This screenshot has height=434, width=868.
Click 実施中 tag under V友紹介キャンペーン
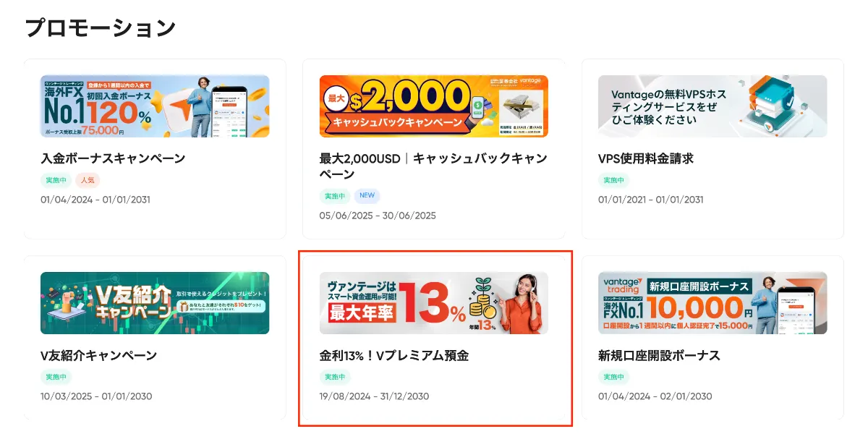point(56,377)
